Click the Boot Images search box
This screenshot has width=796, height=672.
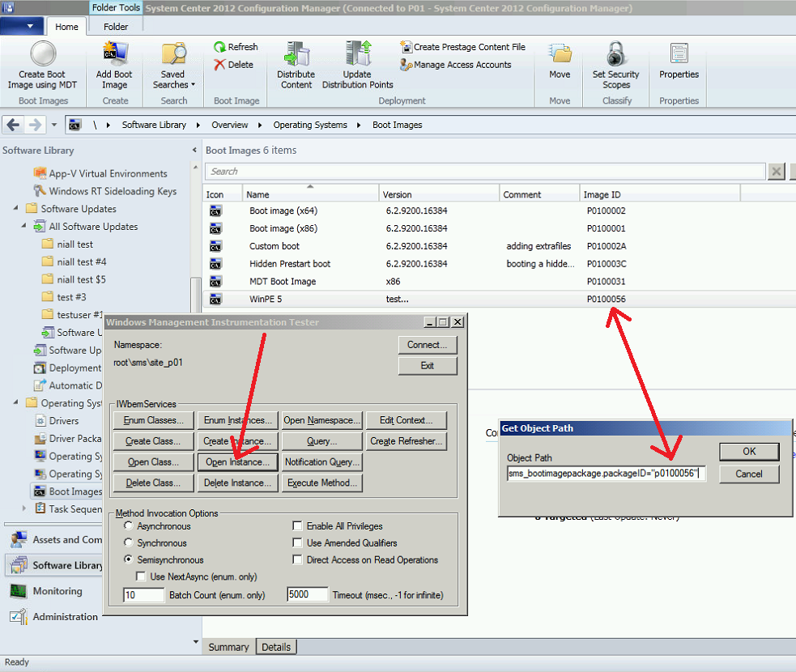(x=485, y=172)
